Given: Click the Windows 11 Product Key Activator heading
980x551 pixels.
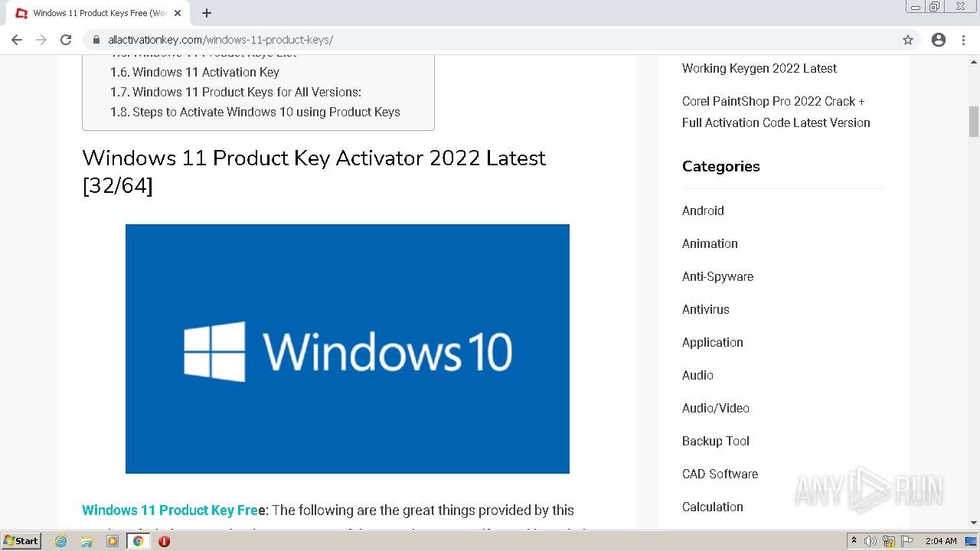Looking at the screenshot, I should pyautogui.click(x=314, y=171).
